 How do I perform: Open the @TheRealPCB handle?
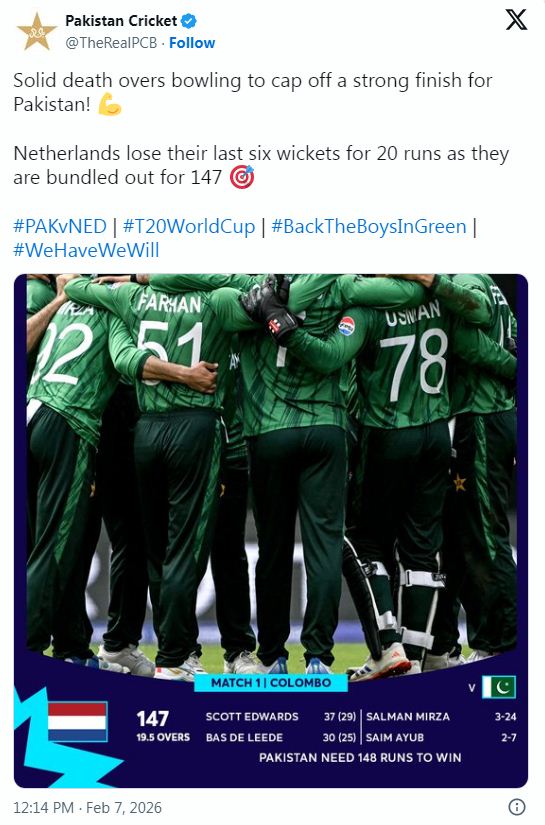pyautogui.click(x=111, y=43)
